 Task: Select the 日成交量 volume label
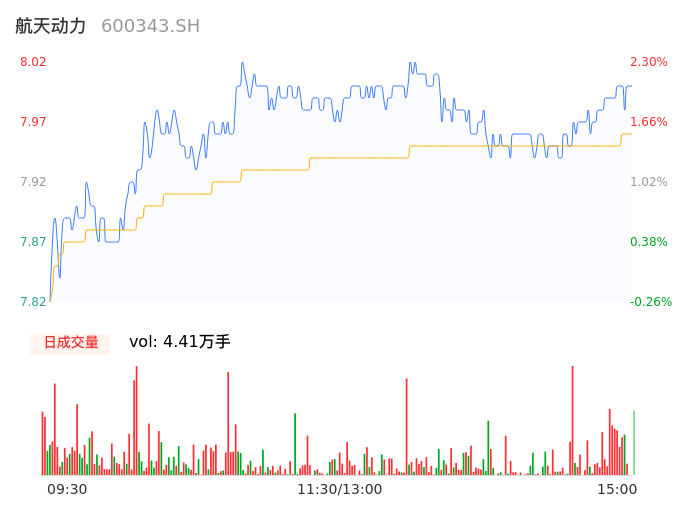pos(70,342)
